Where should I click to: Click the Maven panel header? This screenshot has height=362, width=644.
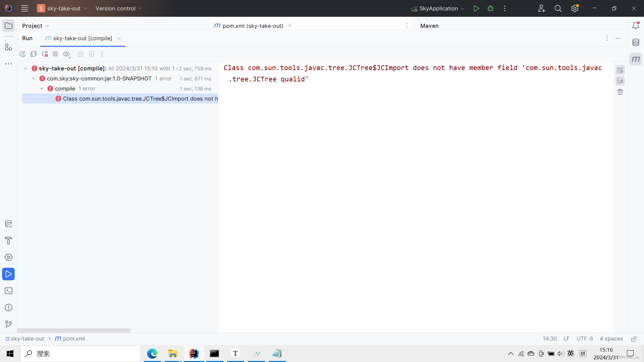pyautogui.click(x=429, y=26)
